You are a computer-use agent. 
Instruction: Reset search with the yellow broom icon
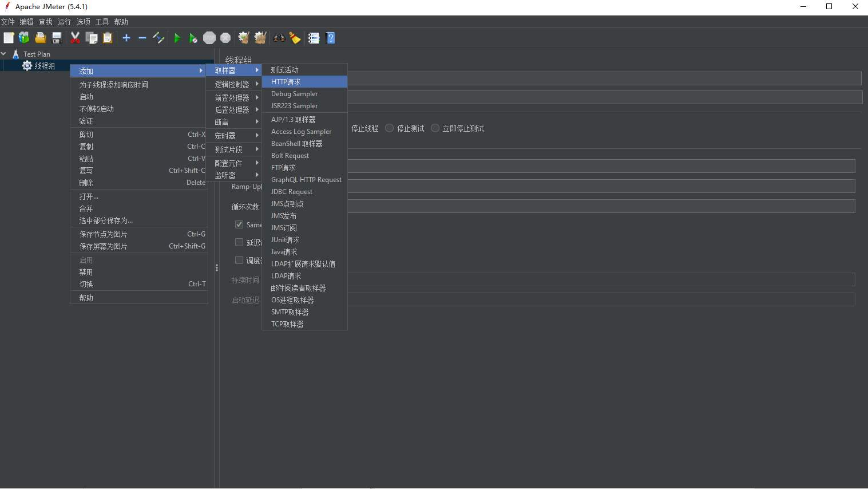[x=295, y=38]
